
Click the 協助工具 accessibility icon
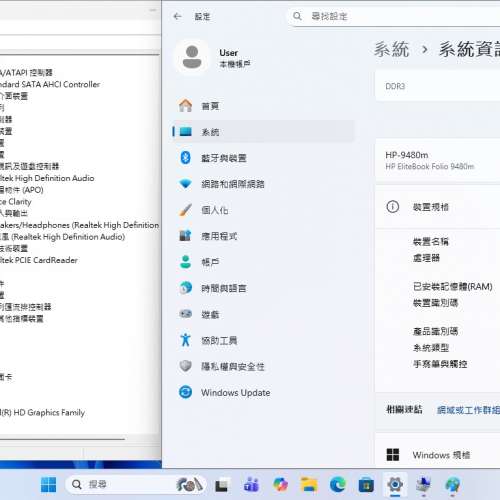(185, 340)
